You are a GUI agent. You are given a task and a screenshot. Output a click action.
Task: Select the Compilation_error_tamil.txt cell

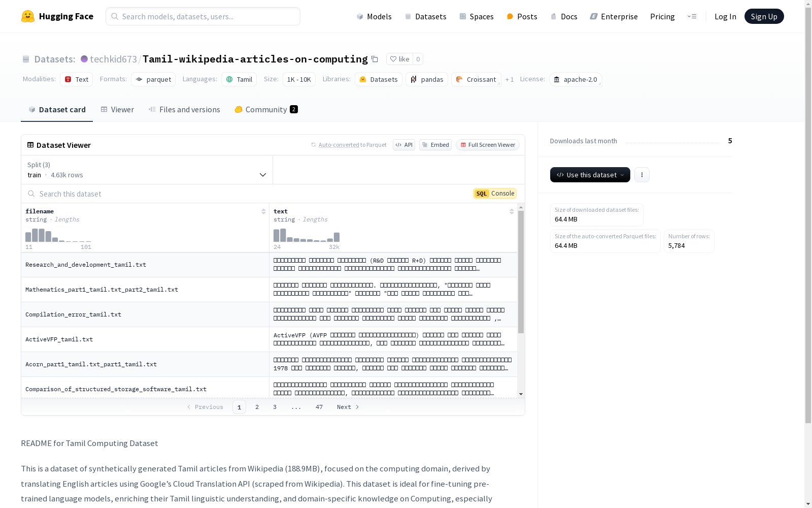(x=145, y=314)
